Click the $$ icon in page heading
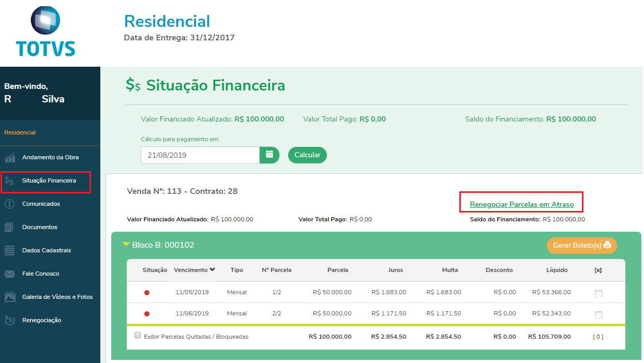Viewport: 644px width, 363px height. click(x=133, y=85)
